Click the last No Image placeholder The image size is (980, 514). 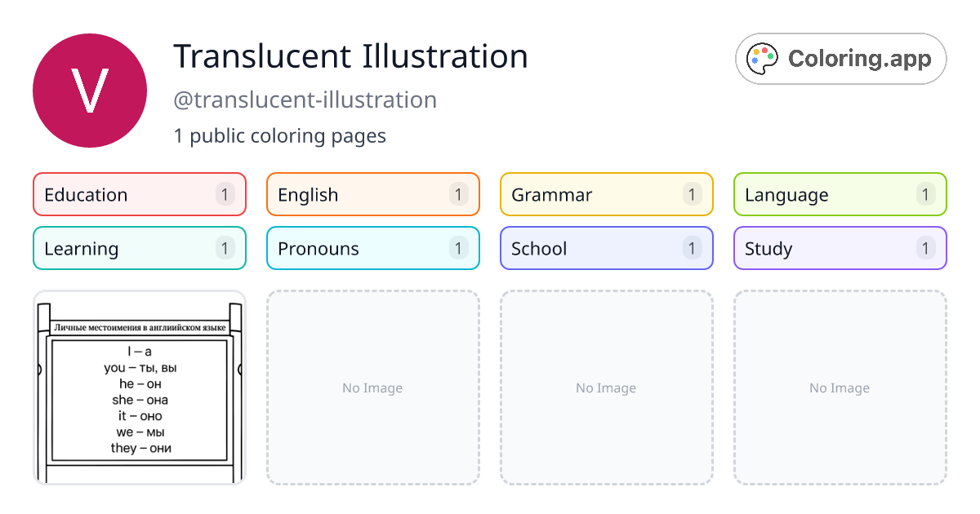(x=840, y=388)
